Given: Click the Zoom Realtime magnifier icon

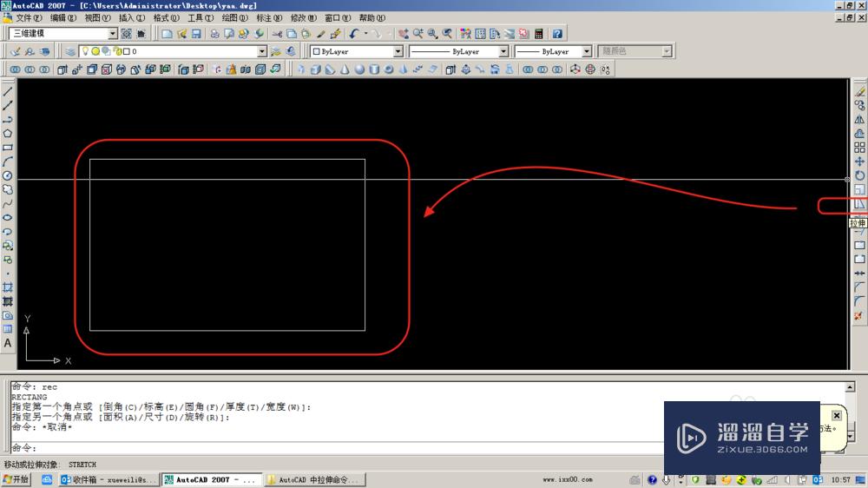Looking at the screenshot, I should (418, 34).
